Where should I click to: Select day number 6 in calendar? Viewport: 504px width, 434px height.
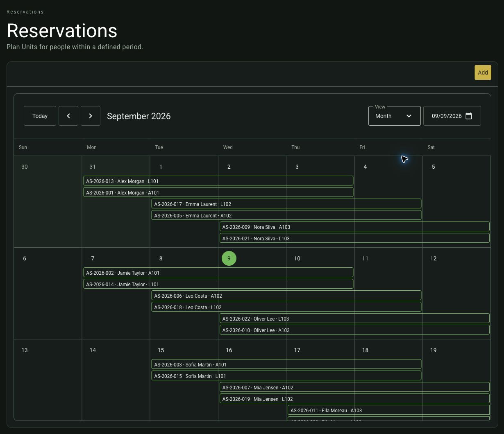click(x=25, y=258)
